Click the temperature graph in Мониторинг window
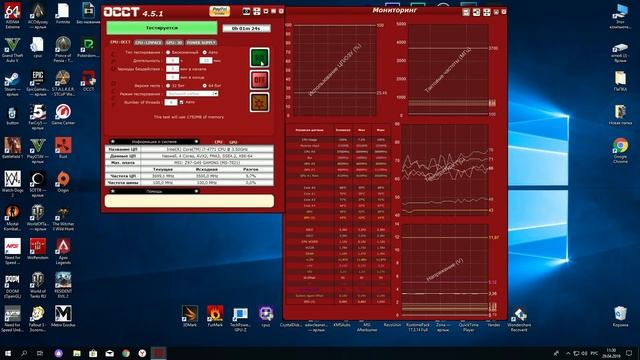Viewport: 640px width, 360px height. pos(445,169)
